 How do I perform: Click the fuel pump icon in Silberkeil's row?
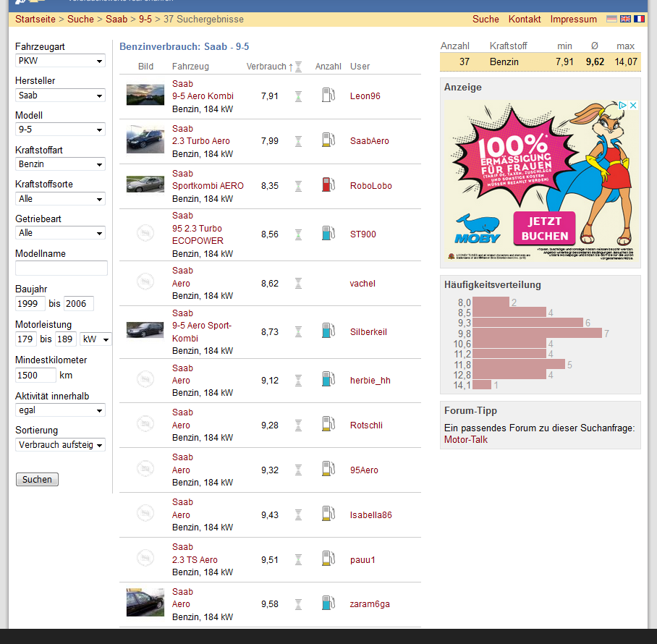pos(328,331)
